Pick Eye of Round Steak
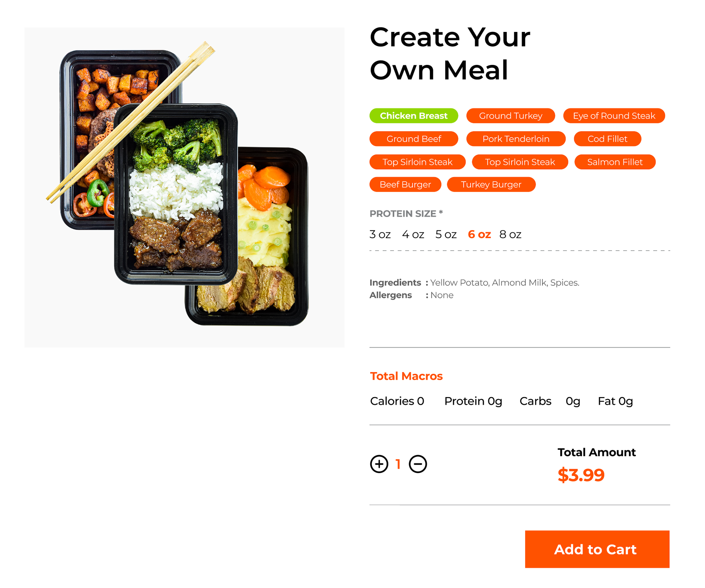This screenshot has width=705, height=588. (x=614, y=116)
